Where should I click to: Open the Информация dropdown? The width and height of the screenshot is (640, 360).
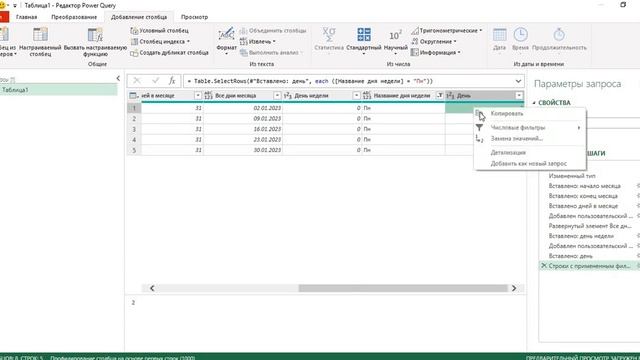436,53
